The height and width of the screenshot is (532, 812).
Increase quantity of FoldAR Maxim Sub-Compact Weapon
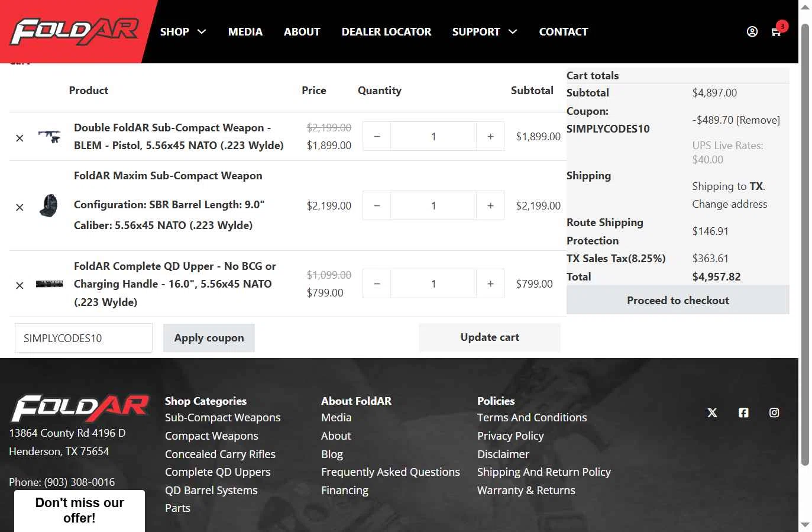pyautogui.click(x=490, y=205)
